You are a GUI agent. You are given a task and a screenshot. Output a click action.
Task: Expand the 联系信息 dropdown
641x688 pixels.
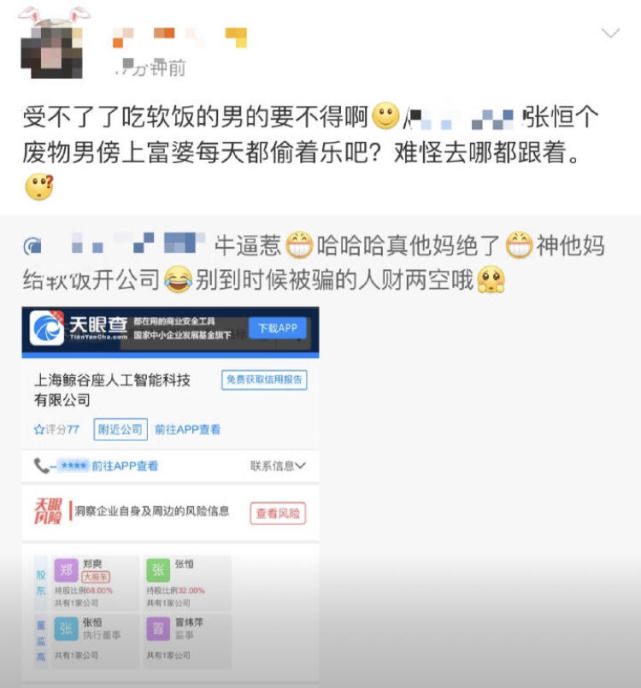(277, 466)
